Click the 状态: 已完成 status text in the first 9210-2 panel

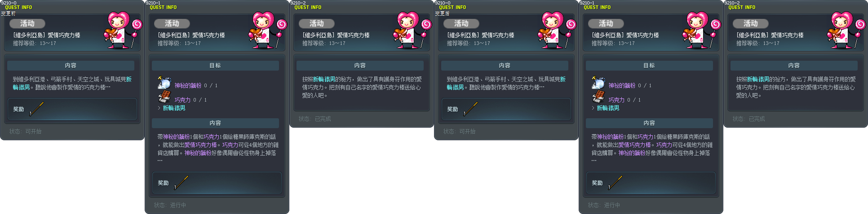(315, 119)
